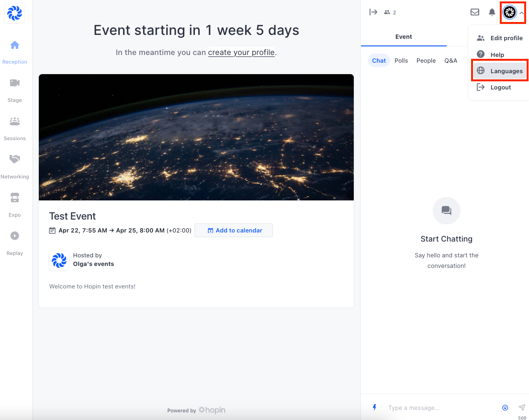Image resolution: width=529 pixels, height=420 pixels.
Task: Open the Sessions group icon
Action: click(x=14, y=122)
